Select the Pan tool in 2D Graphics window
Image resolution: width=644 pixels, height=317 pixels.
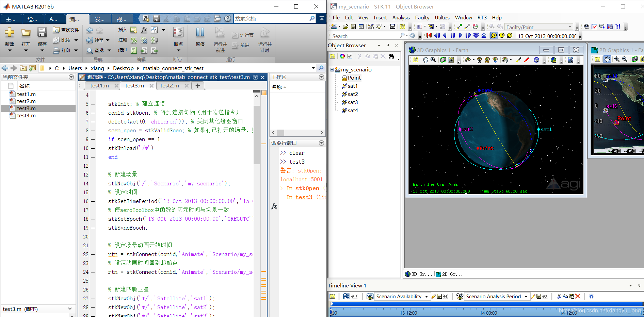pos(607,59)
